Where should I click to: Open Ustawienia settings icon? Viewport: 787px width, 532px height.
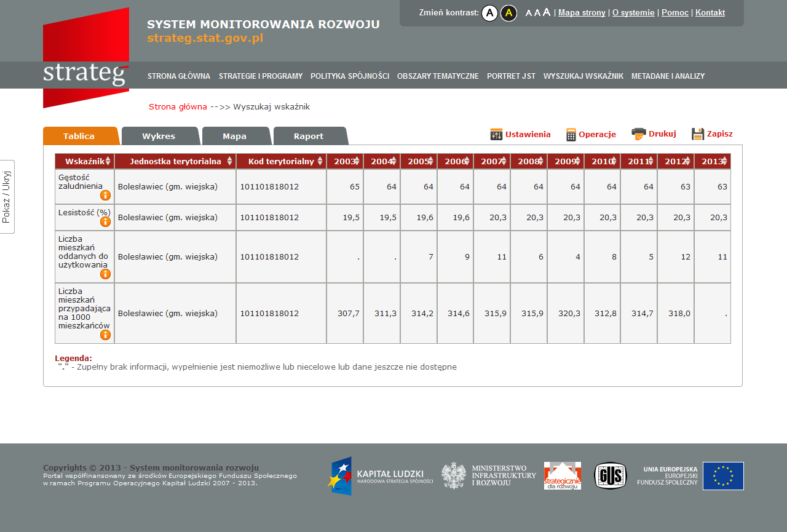click(496, 134)
